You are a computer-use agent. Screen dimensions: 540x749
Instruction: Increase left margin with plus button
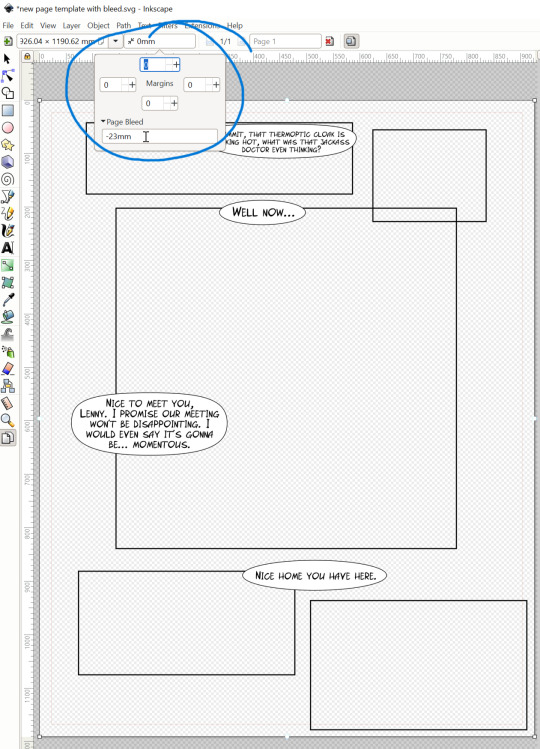pyautogui.click(x=132, y=85)
